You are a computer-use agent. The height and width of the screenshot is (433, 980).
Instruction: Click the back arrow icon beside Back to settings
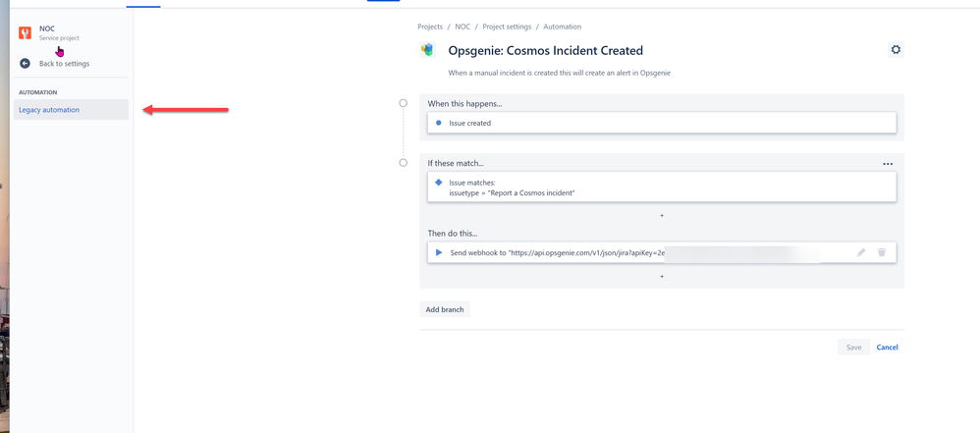25,63
